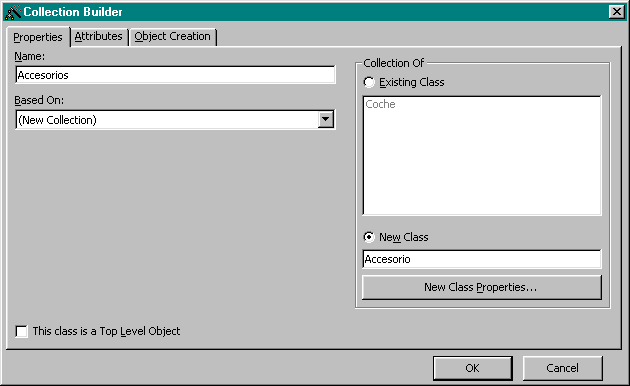Select the (New Collection) combo box text

(57, 120)
